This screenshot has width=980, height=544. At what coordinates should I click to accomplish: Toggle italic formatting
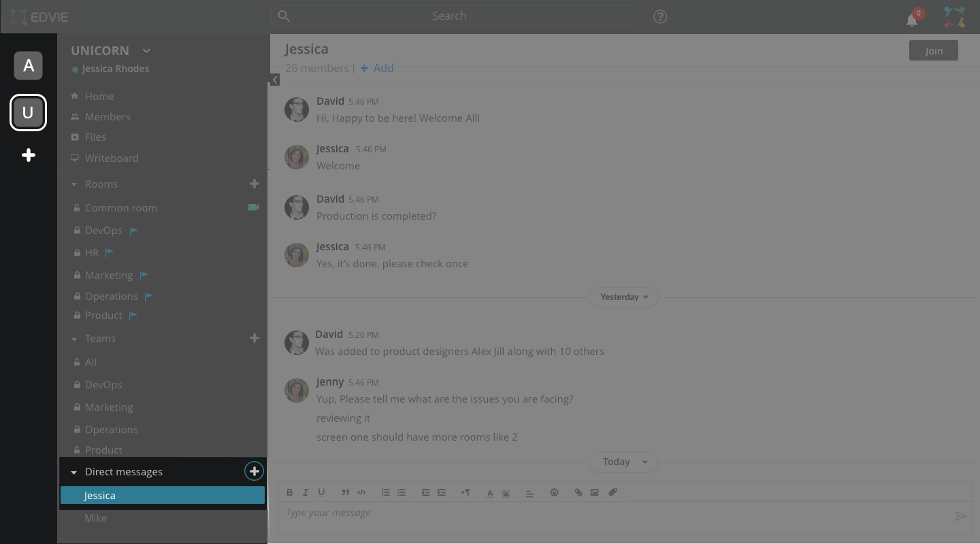click(x=306, y=492)
